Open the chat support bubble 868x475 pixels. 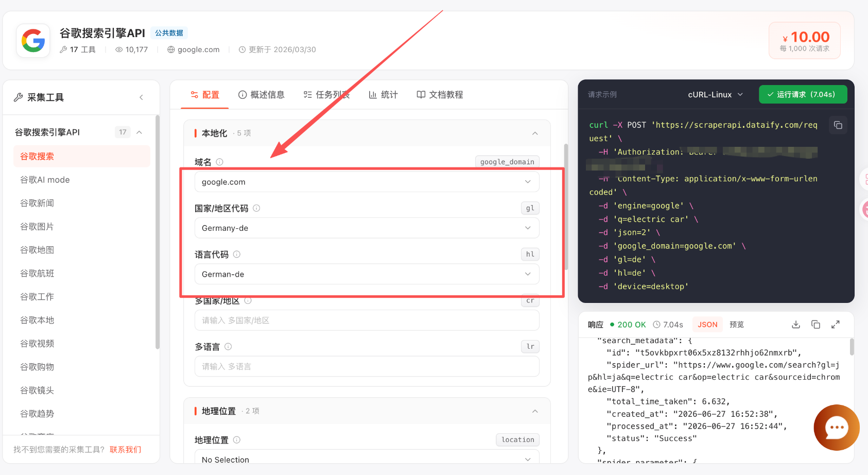(x=837, y=428)
